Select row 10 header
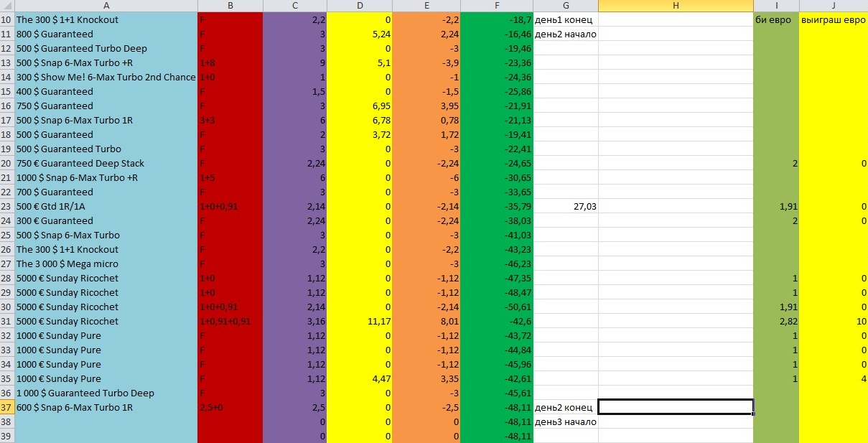 tap(7, 20)
